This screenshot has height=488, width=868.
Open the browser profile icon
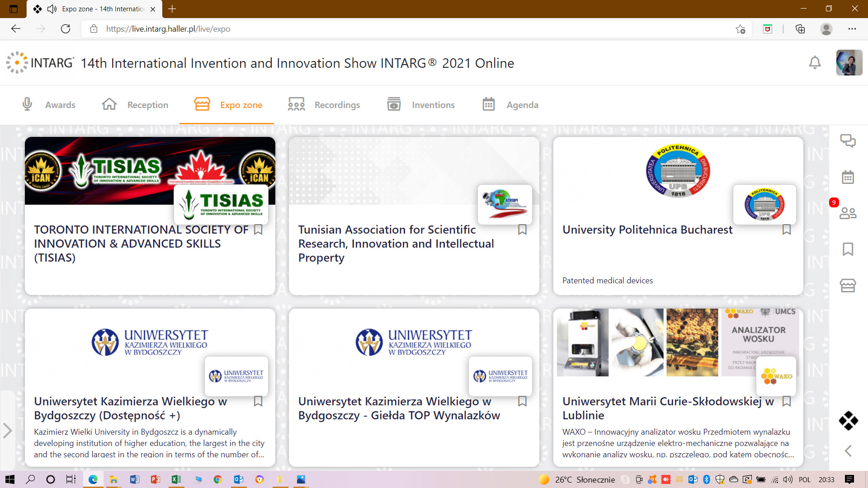pos(826,29)
